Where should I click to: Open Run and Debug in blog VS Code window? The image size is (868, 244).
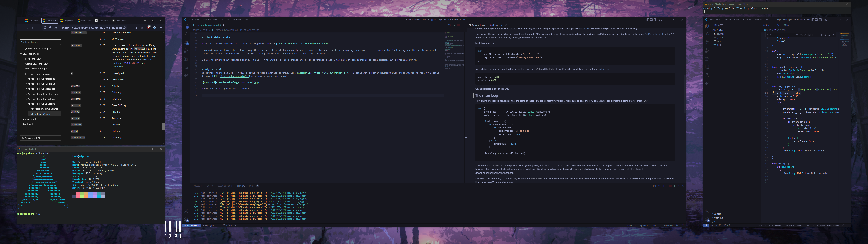click(186, 50)
